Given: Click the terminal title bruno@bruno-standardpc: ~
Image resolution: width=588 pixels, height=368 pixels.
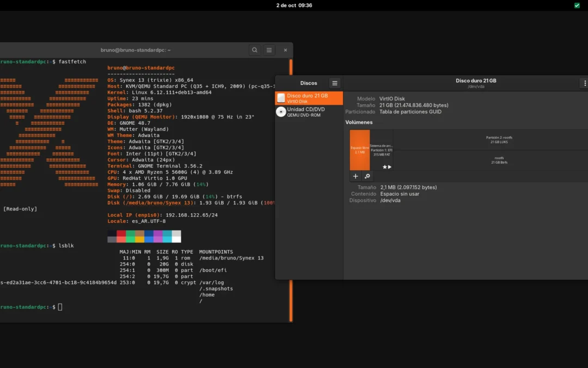Looking at the screenshot, I should coord(136,50).
